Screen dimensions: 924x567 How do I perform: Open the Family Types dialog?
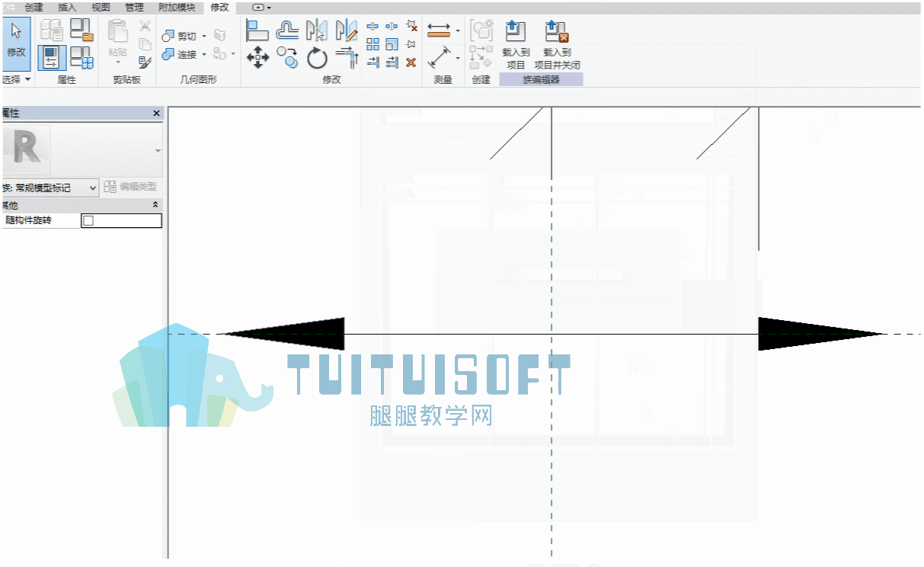pos(81,57)
